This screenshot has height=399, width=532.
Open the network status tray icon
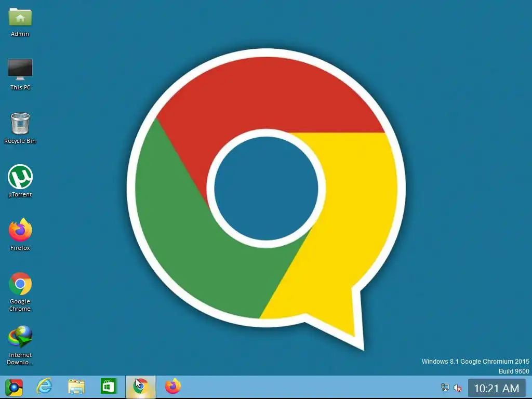pos(445,388)
